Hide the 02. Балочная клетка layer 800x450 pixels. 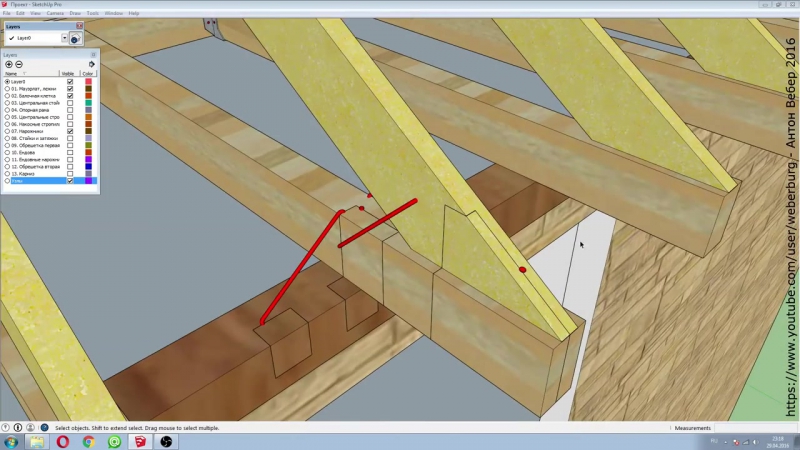pyautogui.click(x=70, y=95)
